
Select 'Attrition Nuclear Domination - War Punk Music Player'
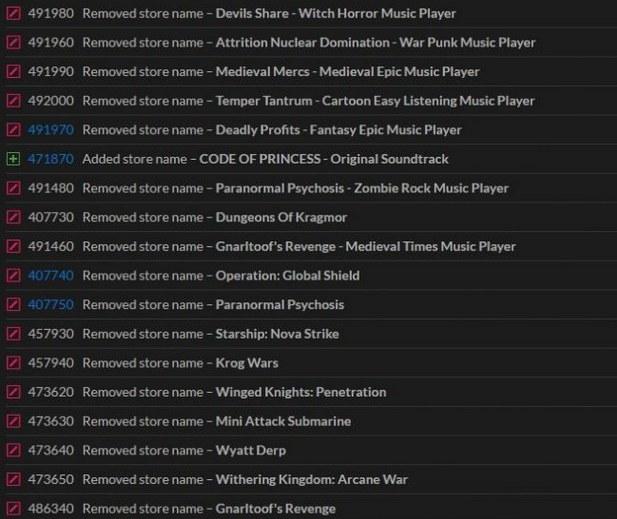click(376, 43)
